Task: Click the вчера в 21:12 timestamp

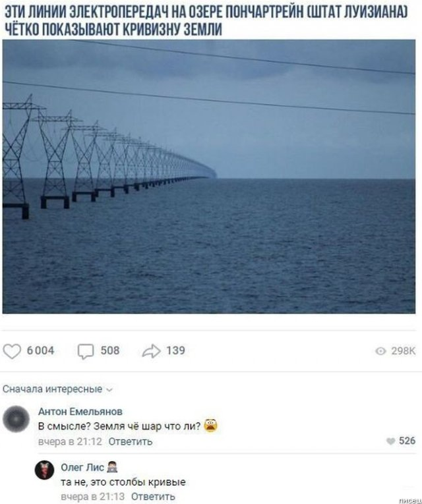Action: point(70,441)
